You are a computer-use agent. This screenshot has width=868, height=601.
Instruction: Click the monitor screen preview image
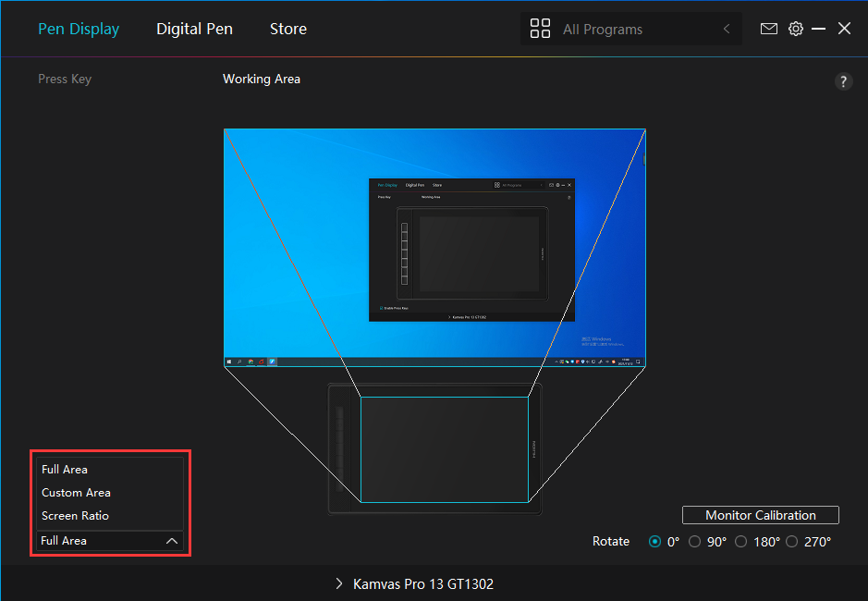pyautogui.click(x=434, y=248)
